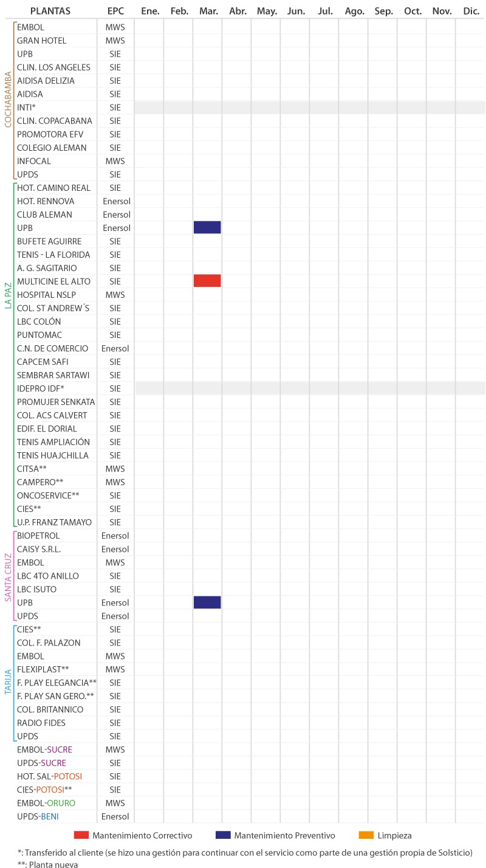
Task: Click the TENIS HUAJCHILLA plant name
Action: [x=53, y=455]
